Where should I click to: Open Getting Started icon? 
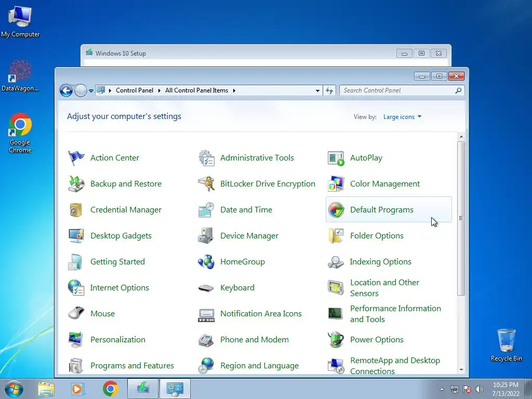(x=76, y=262)
